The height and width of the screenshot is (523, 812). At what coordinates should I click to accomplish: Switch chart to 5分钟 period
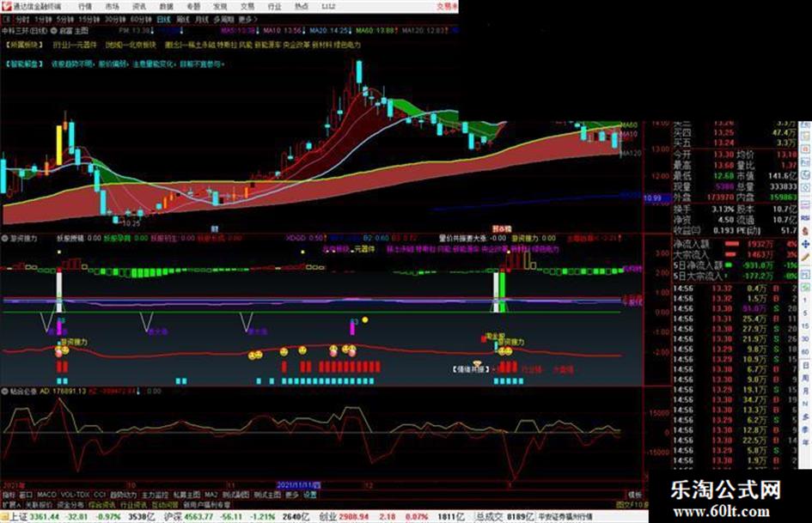[65, 20]
